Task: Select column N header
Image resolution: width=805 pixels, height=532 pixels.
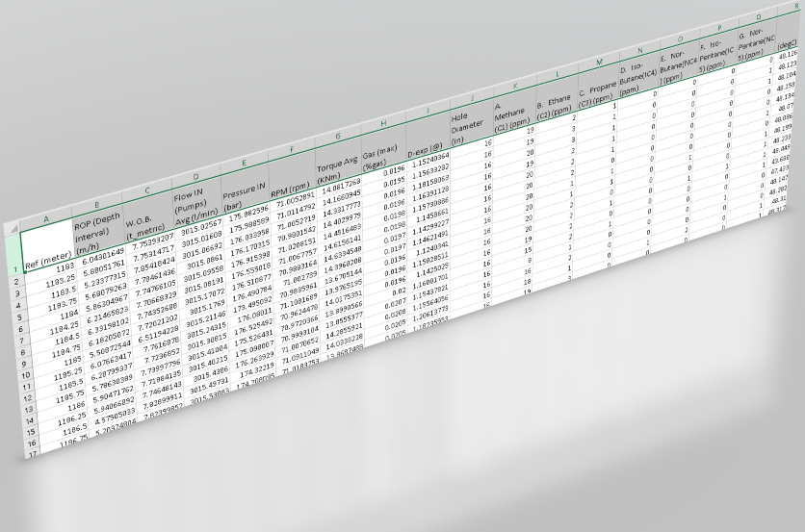Action: point(639,51)
